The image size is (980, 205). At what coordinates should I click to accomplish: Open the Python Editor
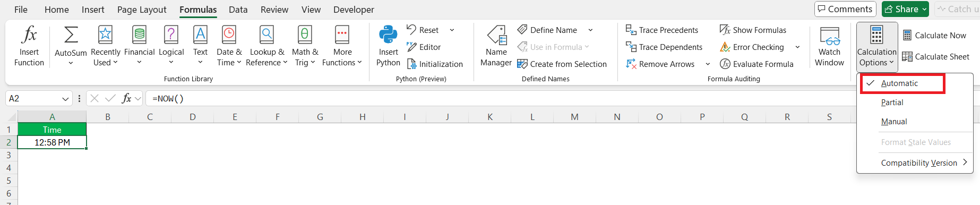424,47
